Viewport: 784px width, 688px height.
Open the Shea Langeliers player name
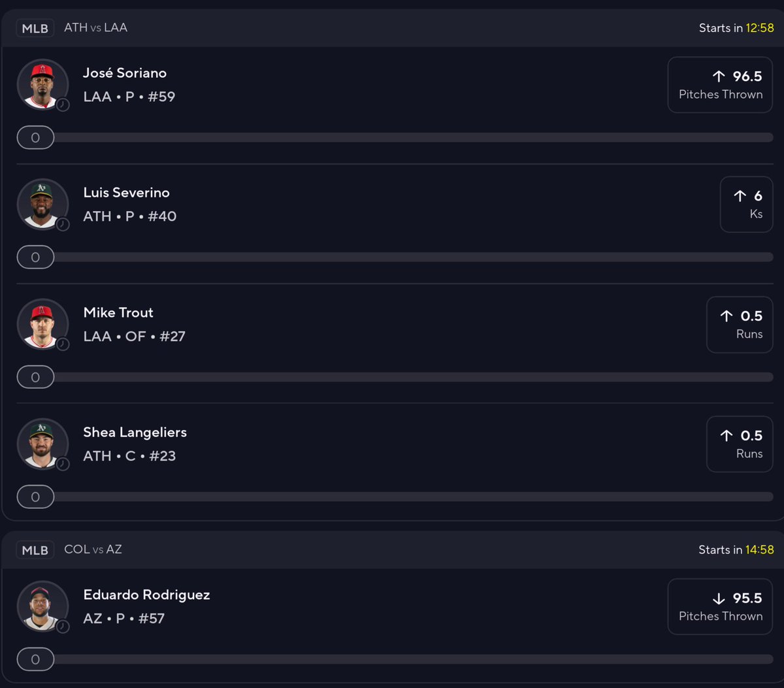click(x=135, y=433)
